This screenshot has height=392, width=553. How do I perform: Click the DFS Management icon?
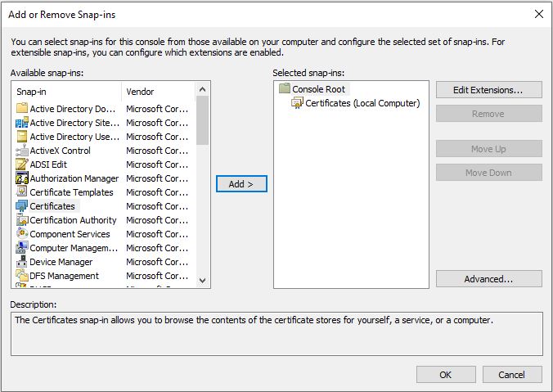point(22,275)
